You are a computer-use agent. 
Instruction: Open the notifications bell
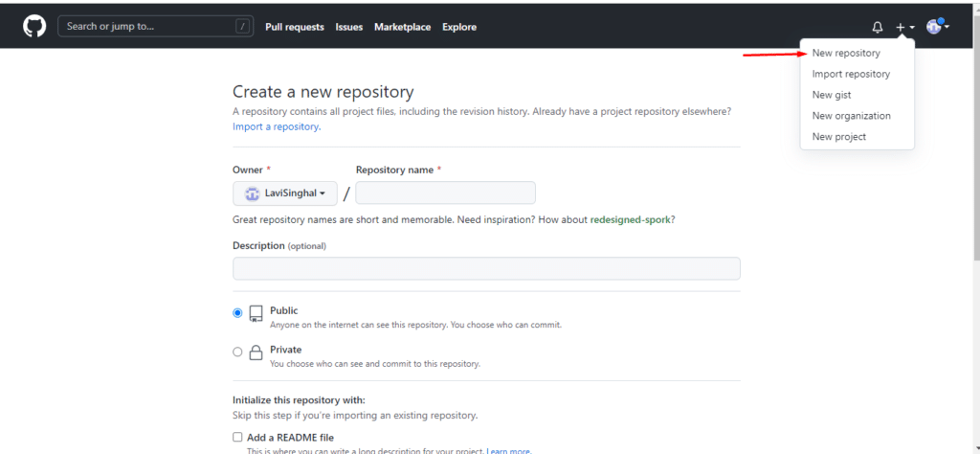pyautogui.click(x=878, y=27)
